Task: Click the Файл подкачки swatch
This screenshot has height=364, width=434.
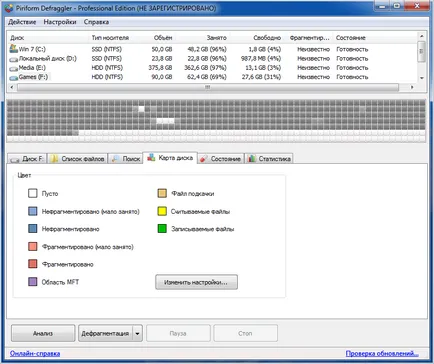Action: click(x=162, y=193)
